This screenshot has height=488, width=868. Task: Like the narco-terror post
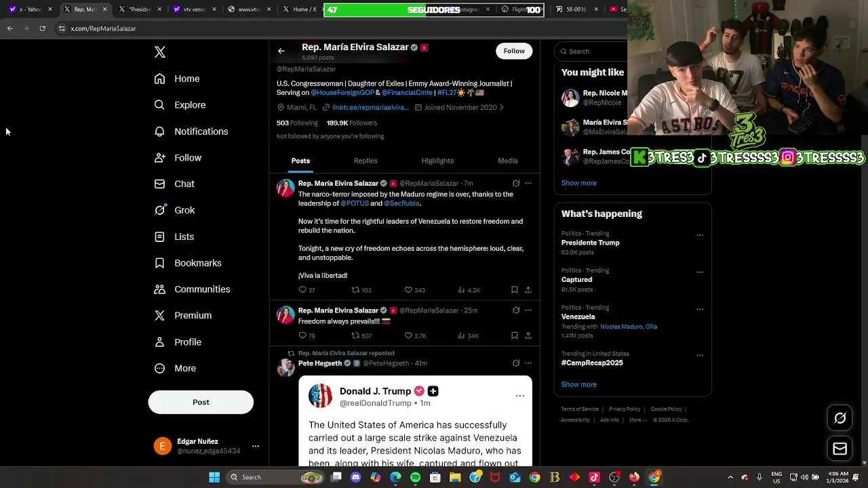[415, 290]
